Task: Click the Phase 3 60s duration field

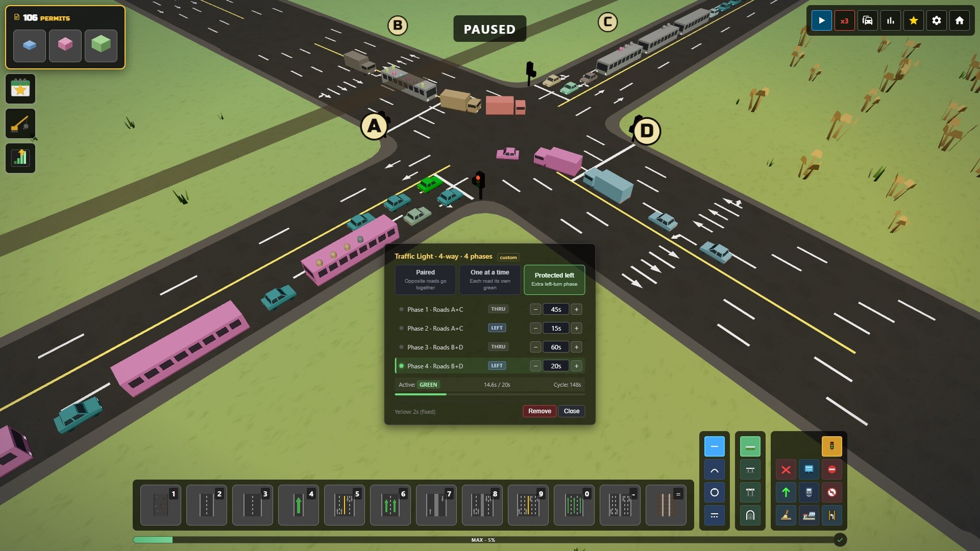Action: (x=556, y=347)
